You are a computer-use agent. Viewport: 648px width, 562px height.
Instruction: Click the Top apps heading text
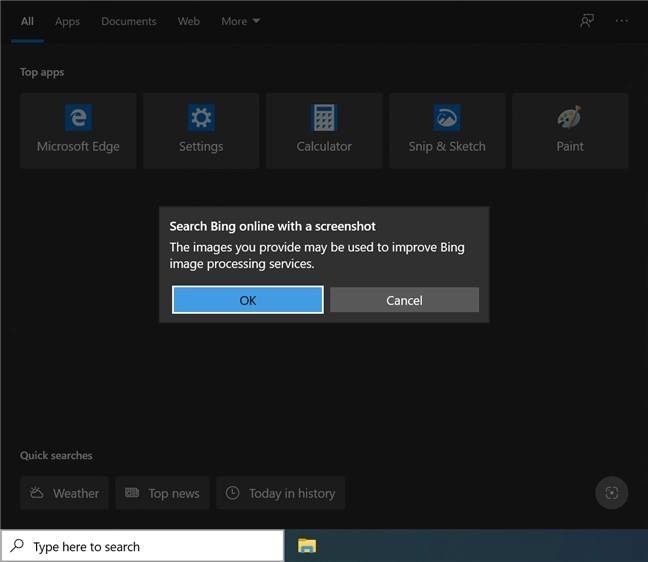pos(42,72)
